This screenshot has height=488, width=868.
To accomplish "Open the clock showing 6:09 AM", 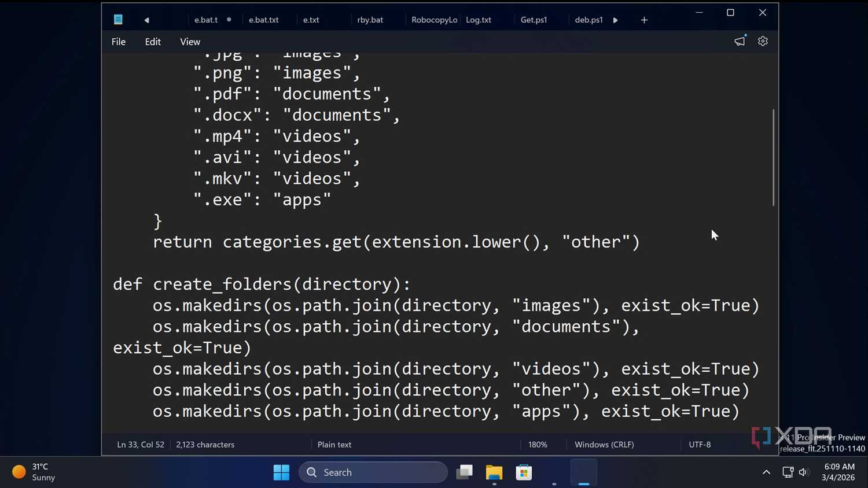I will [838, 472].
